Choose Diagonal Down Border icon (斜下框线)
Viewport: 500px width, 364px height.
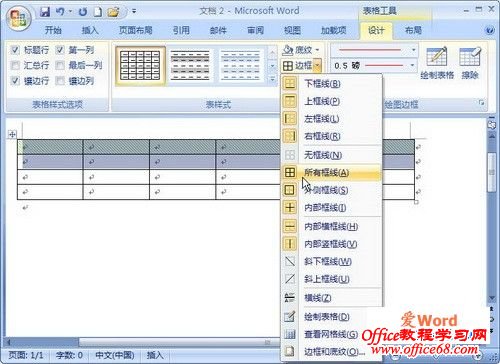tap(290, 261)
